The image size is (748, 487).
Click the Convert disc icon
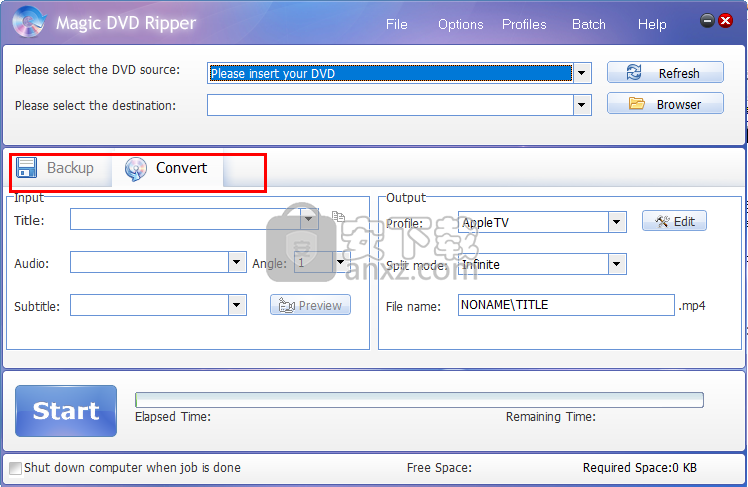[135, 169]
